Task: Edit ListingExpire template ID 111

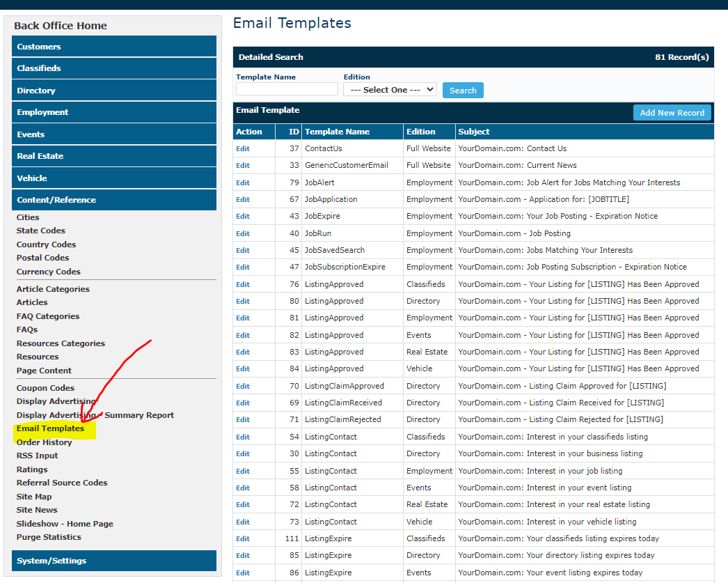Action: [x=243, y=539]
